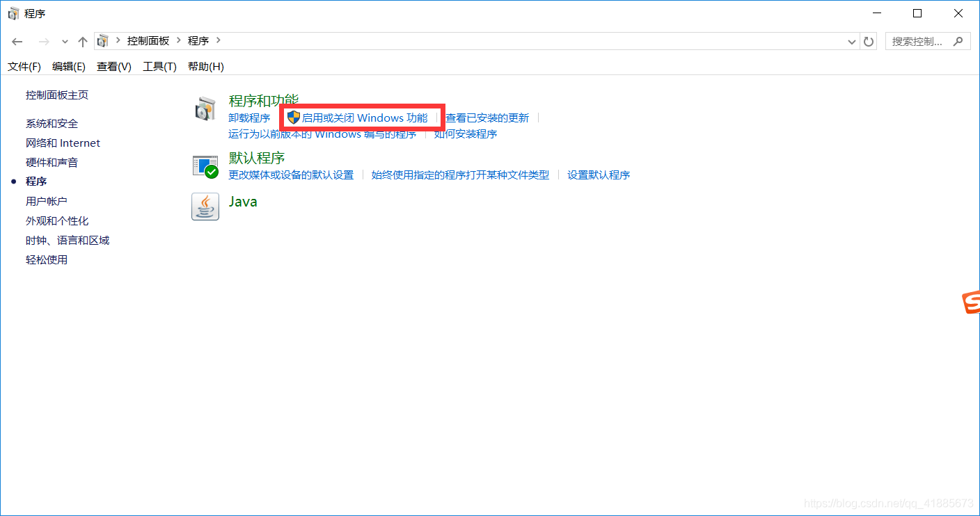This screenshot has height=516, width=980.
Task: Go to 硬件和声音 category
Action: pyautogui.click(x=52, y=163)
